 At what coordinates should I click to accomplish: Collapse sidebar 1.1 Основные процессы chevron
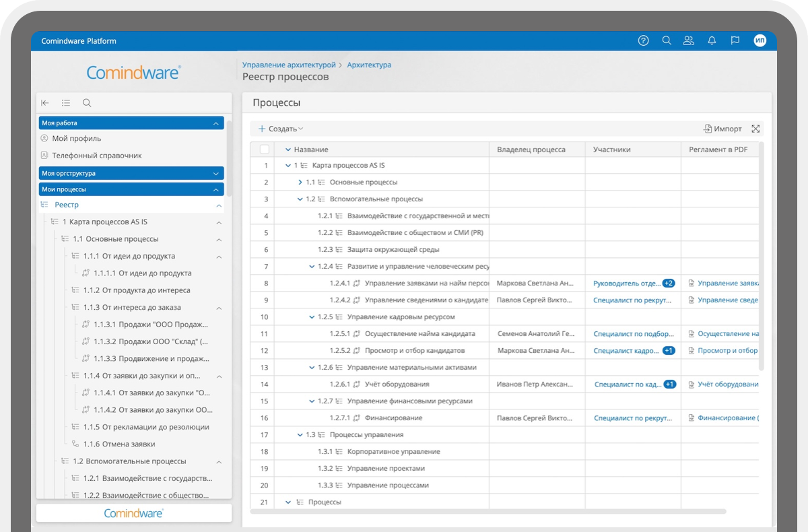219,239
